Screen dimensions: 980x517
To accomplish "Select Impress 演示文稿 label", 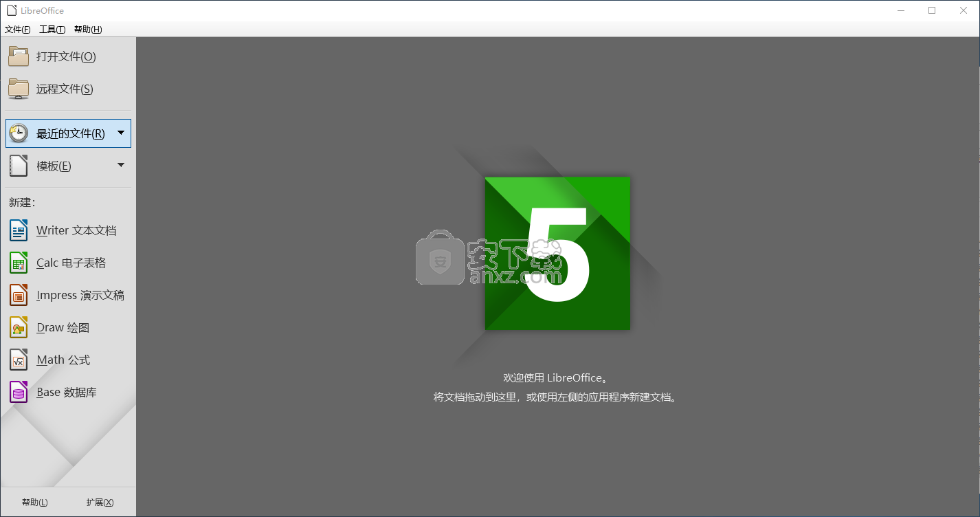I will coord(80,295).
